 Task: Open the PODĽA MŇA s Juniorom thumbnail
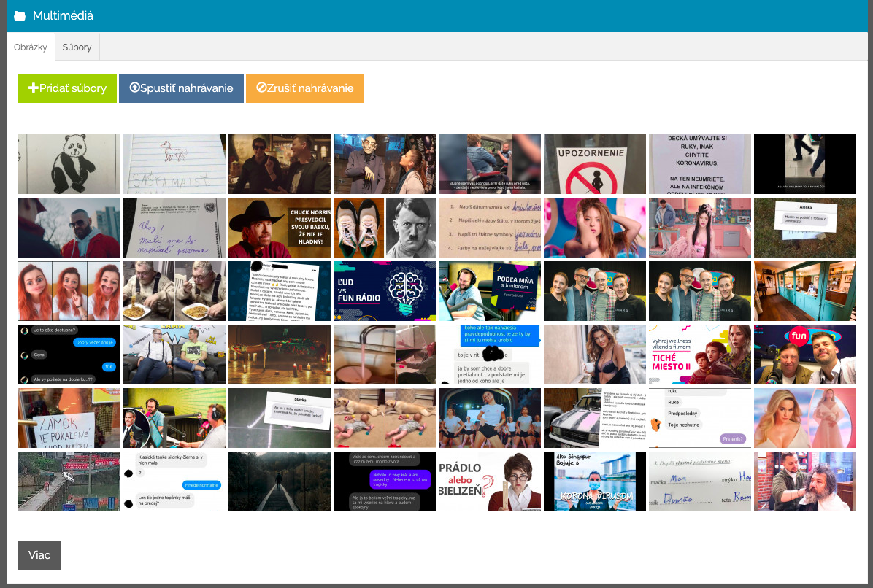(x=490, y=291)
